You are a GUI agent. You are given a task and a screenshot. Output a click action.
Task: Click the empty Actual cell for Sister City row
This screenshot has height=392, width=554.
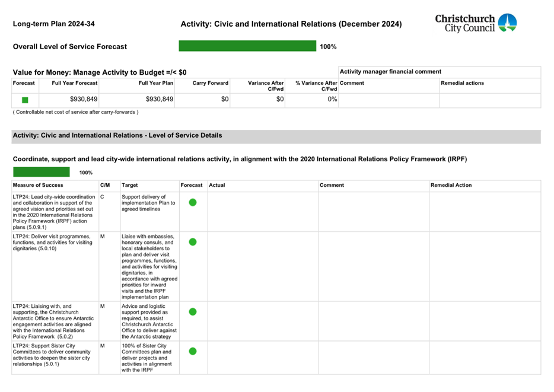262,358
